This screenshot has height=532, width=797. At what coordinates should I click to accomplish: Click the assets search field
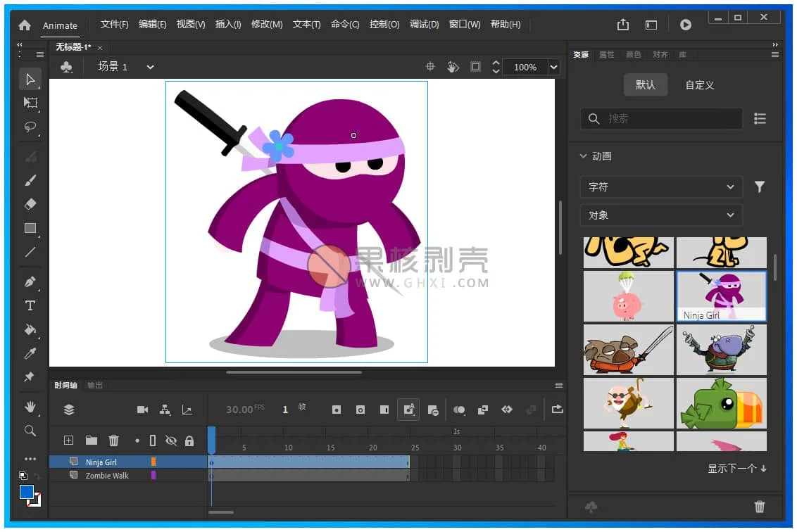[661, 118]
